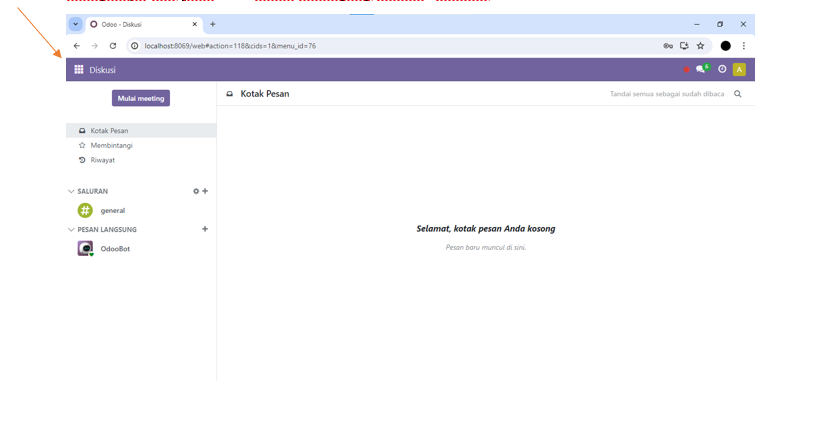Close the Odoo - Diskusi tab

coord(195,24)
